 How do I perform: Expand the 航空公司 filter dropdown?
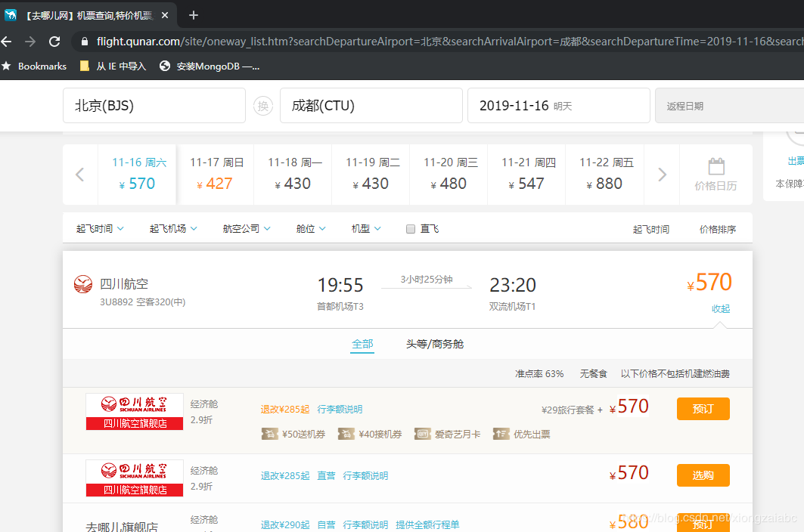(247, 228)
